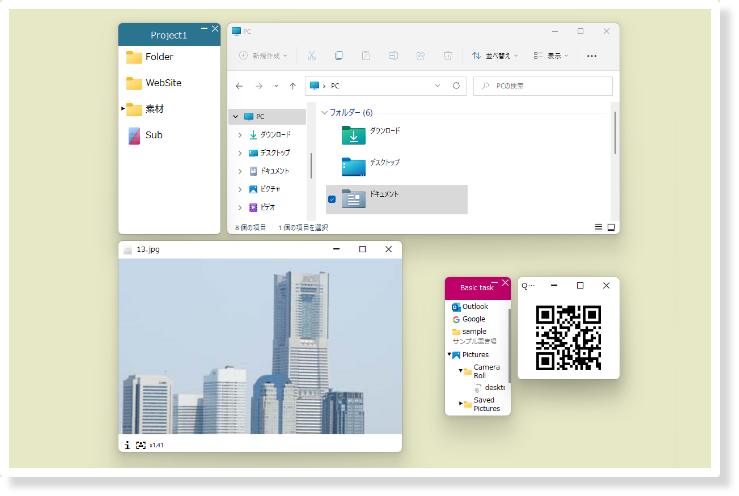This screenshot has width=739, height=496.
Task: Click the 新規作成 button
Action: coord(263,56)
